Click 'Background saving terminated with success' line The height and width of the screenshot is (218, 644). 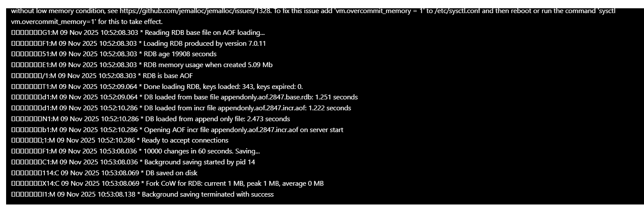(x=208, y=194)
